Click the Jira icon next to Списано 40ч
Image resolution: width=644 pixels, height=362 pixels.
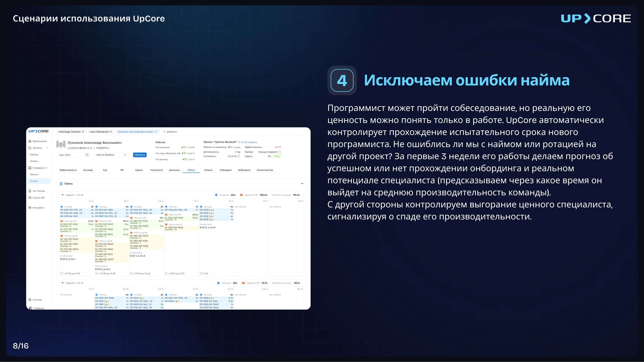pos(216,195)
